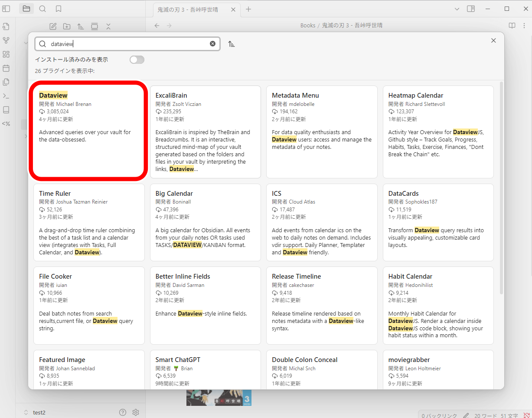Viewport: 532px width, 418px height.
Task: Click the 0 バックリンク status entry
Action: [x=439, y=416]
